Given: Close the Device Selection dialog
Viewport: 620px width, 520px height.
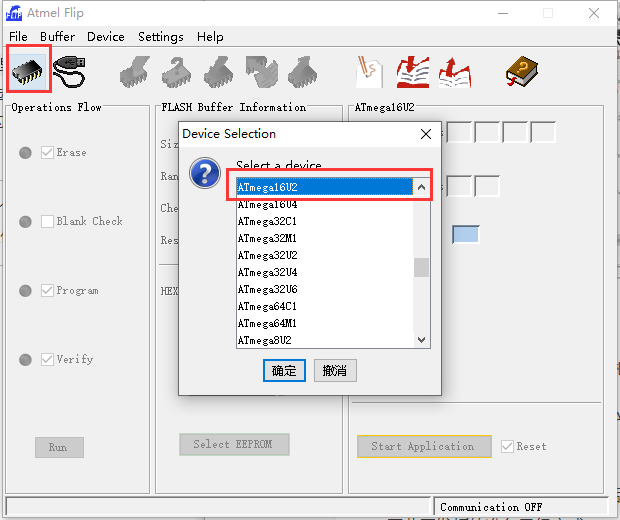Looking at the screenshot, I should click(426, 134).
